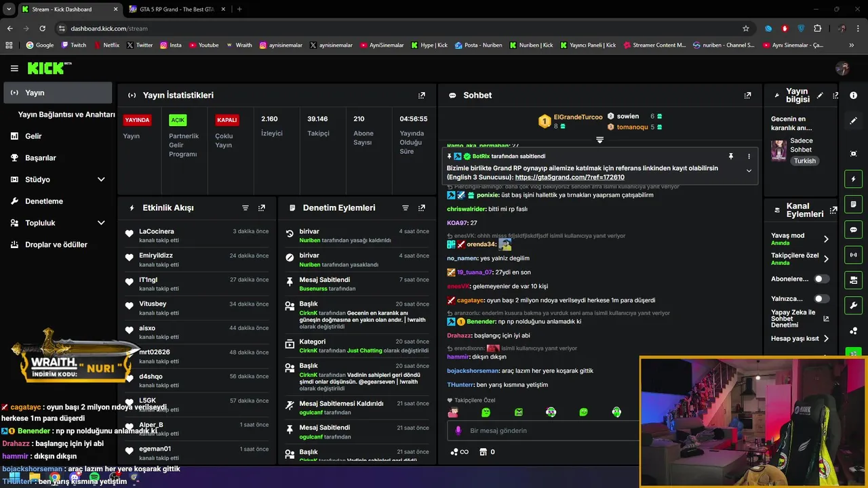This screenshot has width=868, height=488.
Task: Select the Mesaj Sabitlendi entry by Busenurss
Action: pos(357,284)
